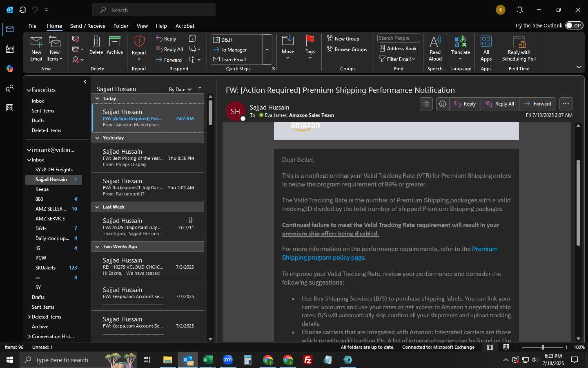Open Copilot icon in navigation bar

pos(10,69)
